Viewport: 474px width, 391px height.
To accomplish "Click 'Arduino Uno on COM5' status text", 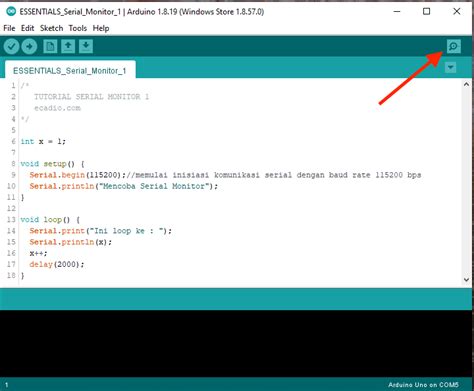I will tap(423, 385).
